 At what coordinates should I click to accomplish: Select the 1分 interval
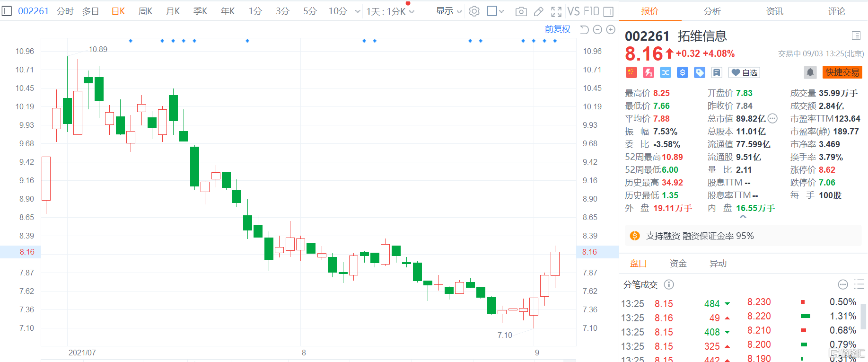(x=255, y=11)
